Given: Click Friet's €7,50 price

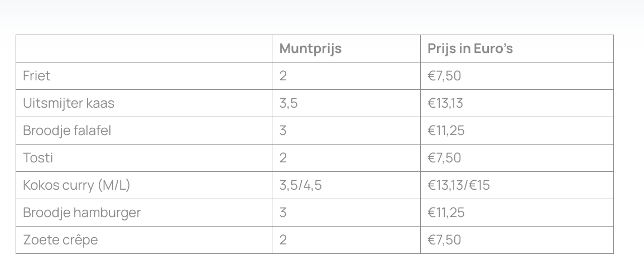Looking at the screenshot, I should pos(444,76).
